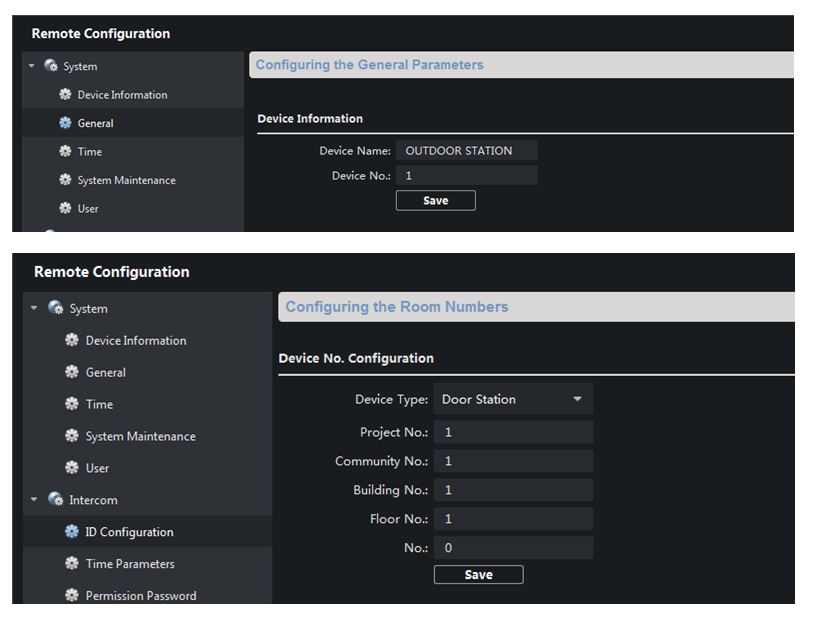
Task: Click the Community No. input field
Action: (x=513, y=461)
